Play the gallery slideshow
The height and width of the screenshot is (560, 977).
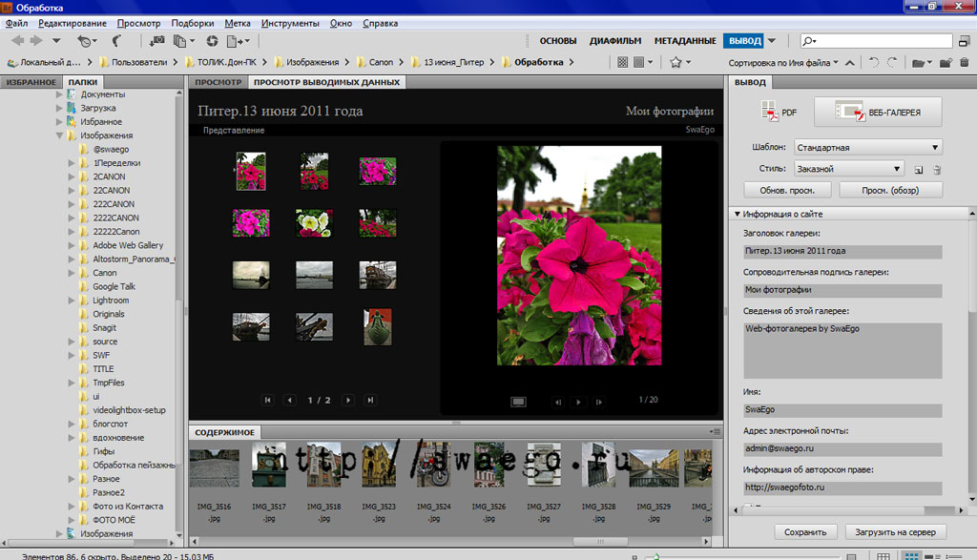(x=578, y=403)
